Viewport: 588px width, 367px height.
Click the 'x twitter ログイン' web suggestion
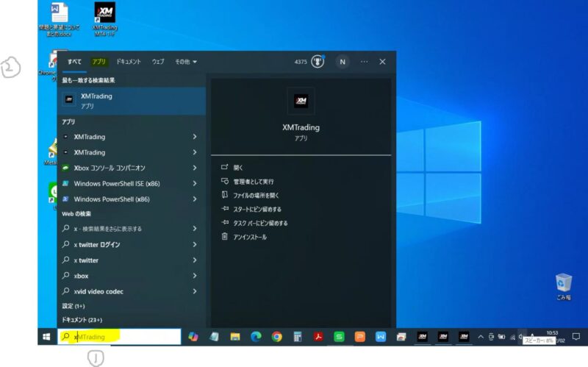[x=97, y=245]
